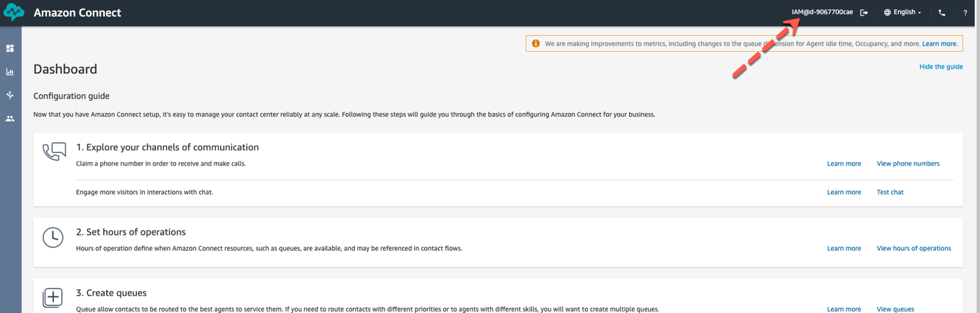Click the Test chat link

tap(890, 192)
